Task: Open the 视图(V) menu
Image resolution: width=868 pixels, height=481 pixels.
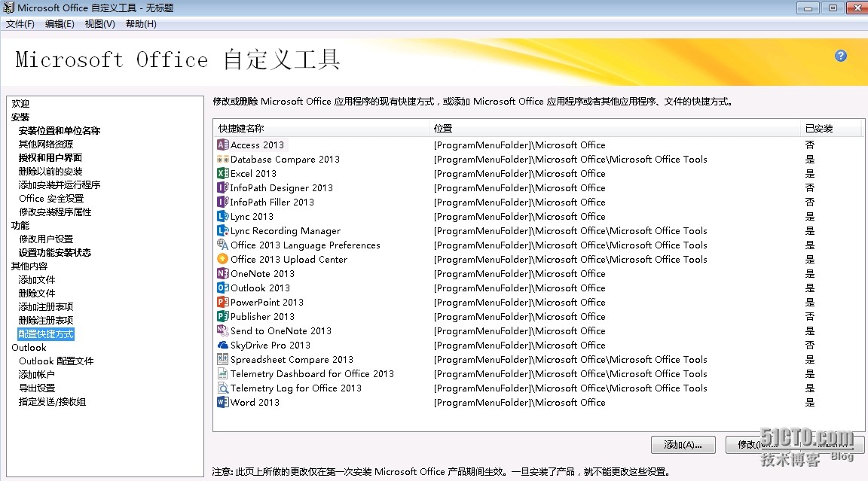Action: (x=99, y=24)
